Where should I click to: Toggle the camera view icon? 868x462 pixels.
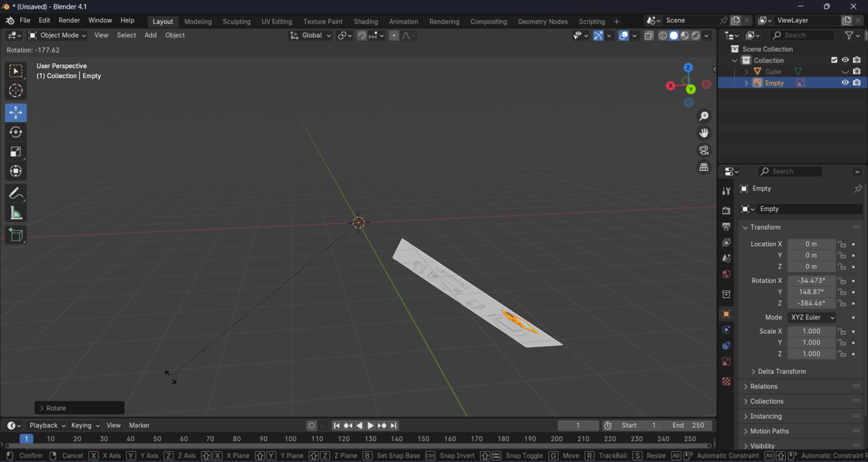704,150
